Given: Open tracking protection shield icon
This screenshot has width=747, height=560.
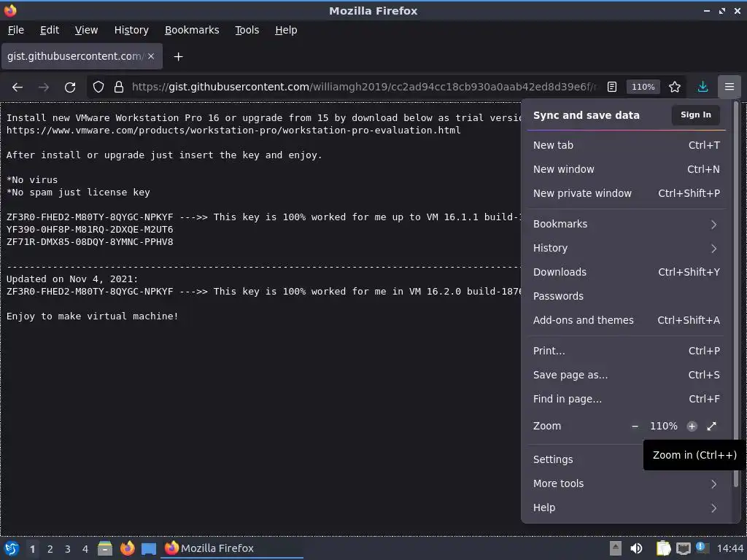Looking at the screenshot, I should (98, 87).
